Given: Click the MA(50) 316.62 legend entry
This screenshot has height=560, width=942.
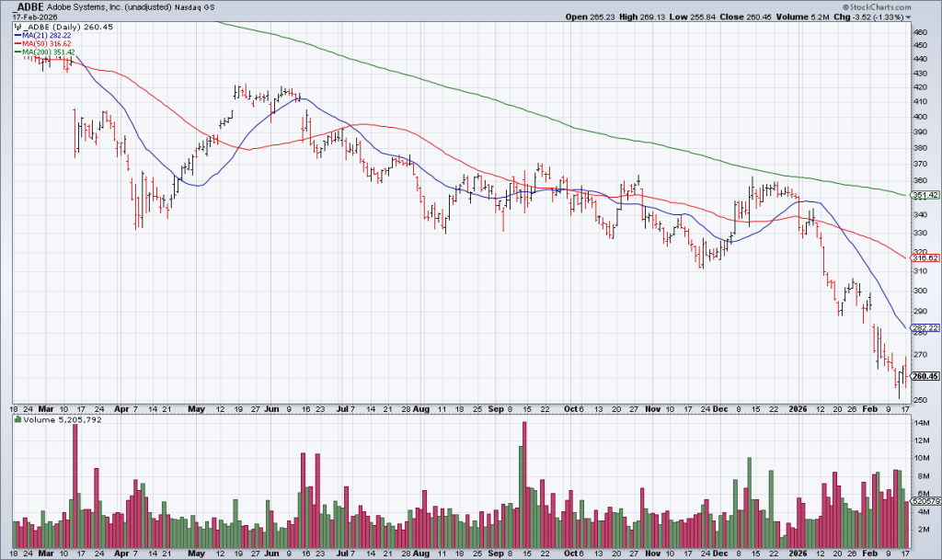Looking at the screenshot, I should tap(42, 44).
